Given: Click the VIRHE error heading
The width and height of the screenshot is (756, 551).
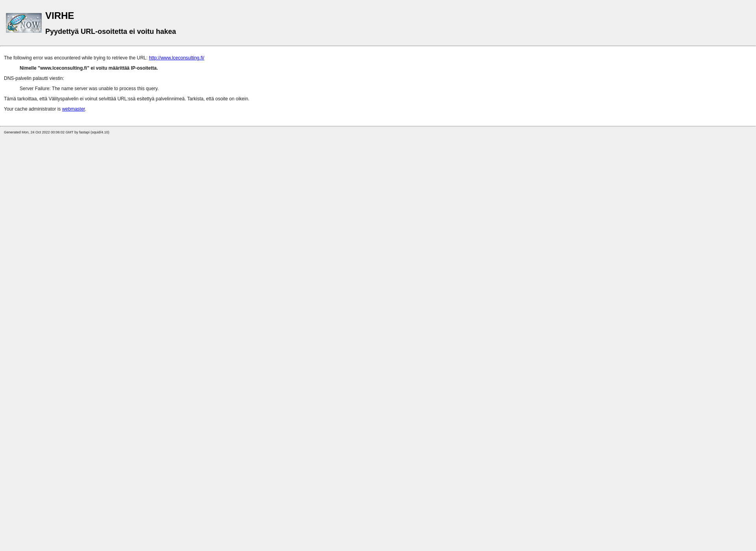Looking at the screenshot, I should 59,15.
